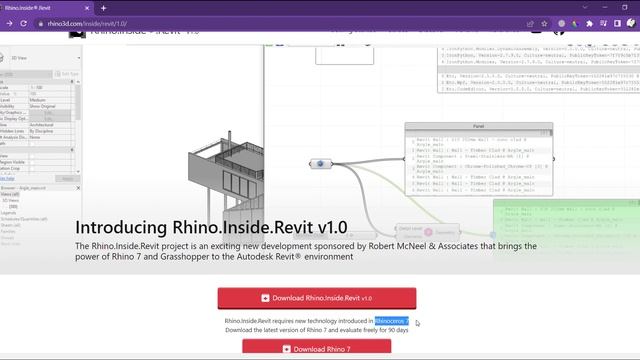View site security info via lock icon
The width and height of the screenshot is (640, 360).
[40, 24]
